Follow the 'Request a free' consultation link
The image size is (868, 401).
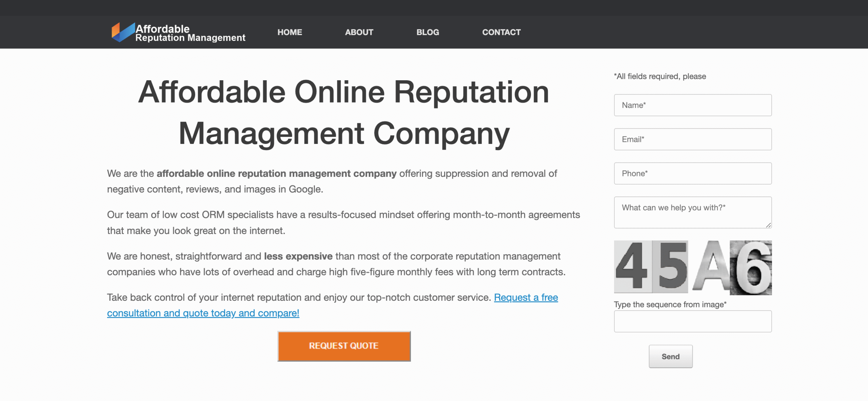[526, 297]
